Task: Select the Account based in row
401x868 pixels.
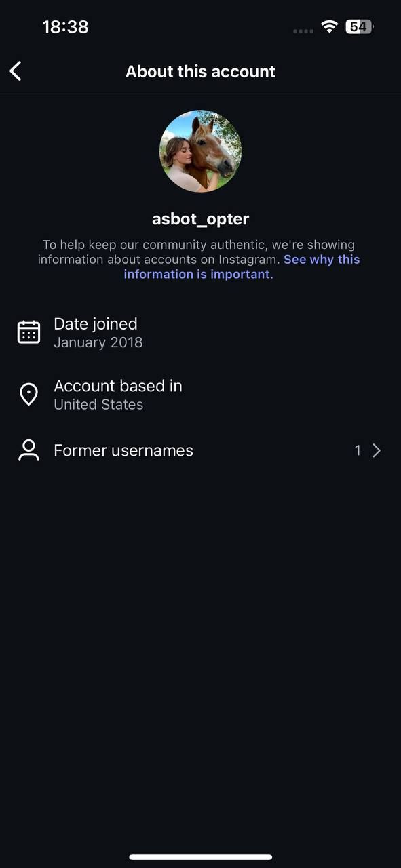Action: point(200,394)
